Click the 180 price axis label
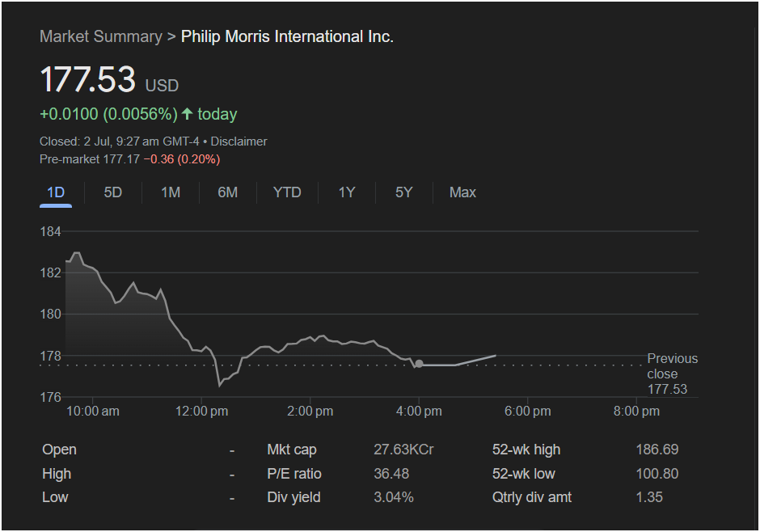Screen dimensions: 760x532 pyautogui.click(x=50, y=314)
